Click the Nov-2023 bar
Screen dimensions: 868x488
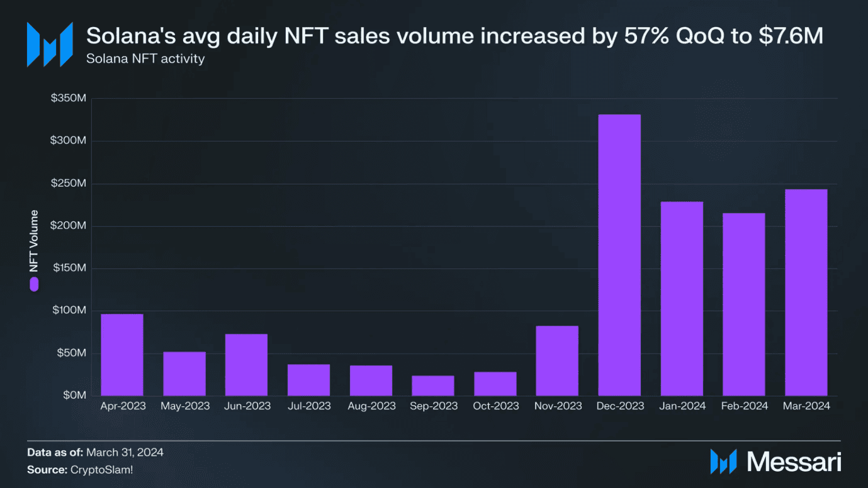pyautogui.click(x=557, y=360)
